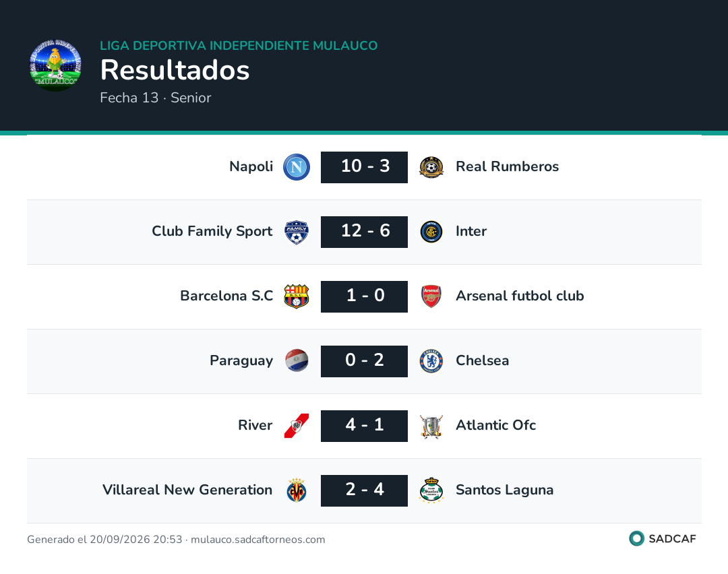The width and height of the screenshot is (728, 574).
Task: Click the Chelsea team crest
Action: click(x=431, y=361)
